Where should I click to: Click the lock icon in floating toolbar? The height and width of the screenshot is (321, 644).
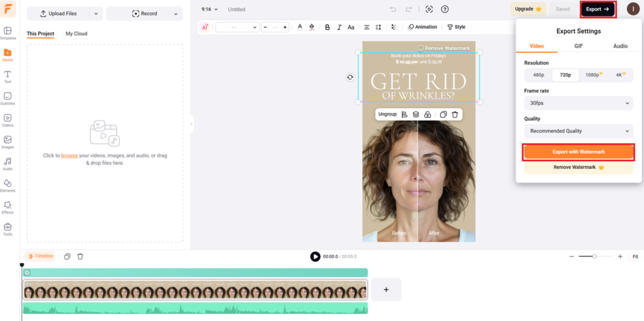[x=427, y=114]
